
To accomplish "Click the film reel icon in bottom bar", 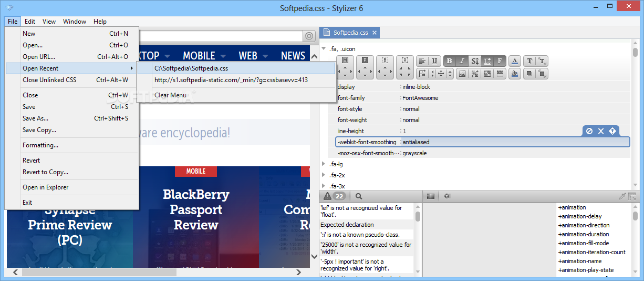I will click(x=448, y=196).
